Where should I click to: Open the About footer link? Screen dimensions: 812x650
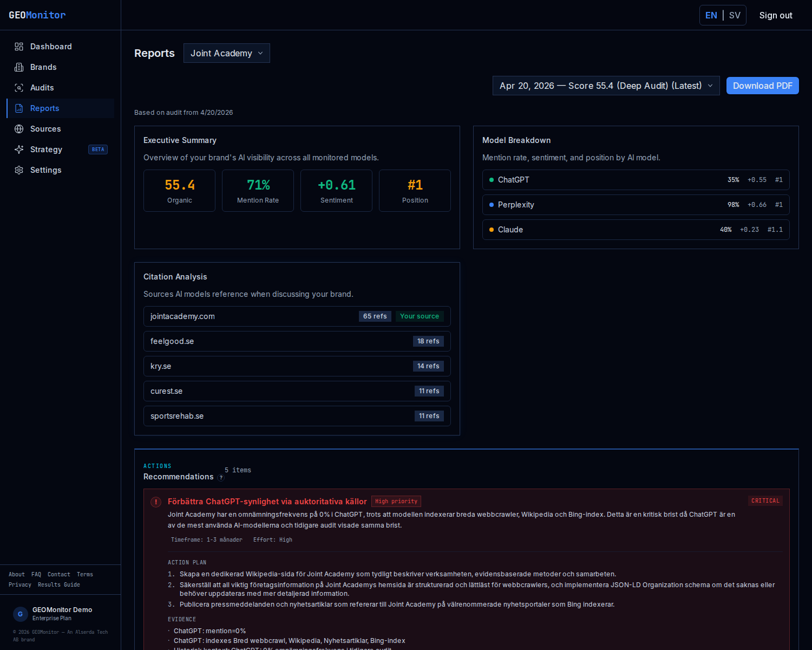pos(17,574)
